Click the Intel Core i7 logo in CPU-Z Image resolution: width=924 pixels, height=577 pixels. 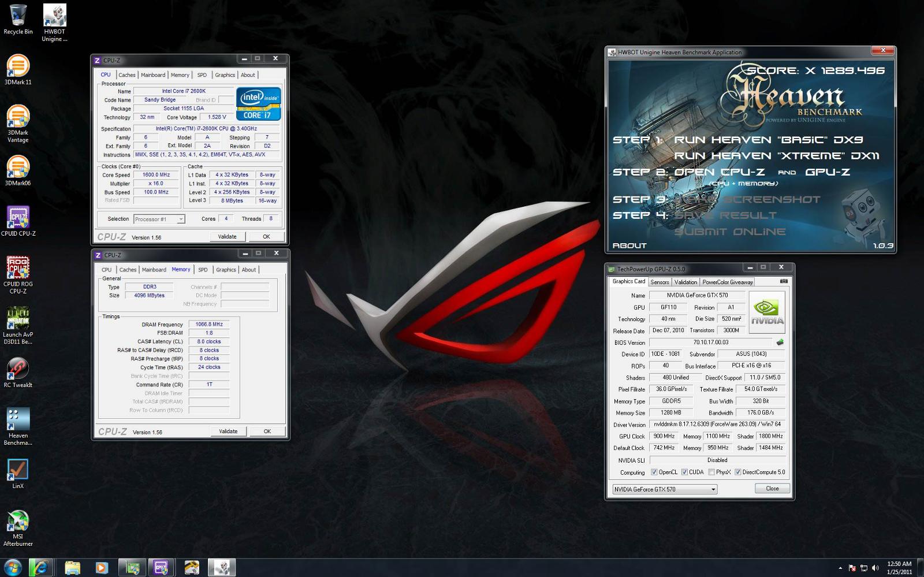[258, 104]
